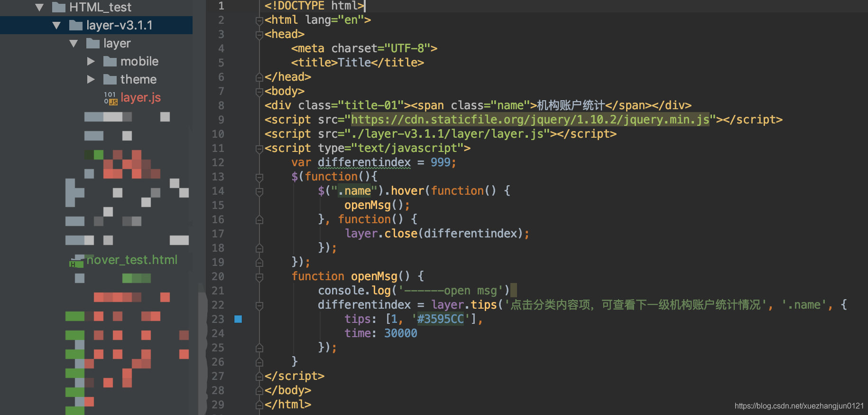Expand the mobile folder arrow
Viewport: 868px width, 415px height.
91,61
